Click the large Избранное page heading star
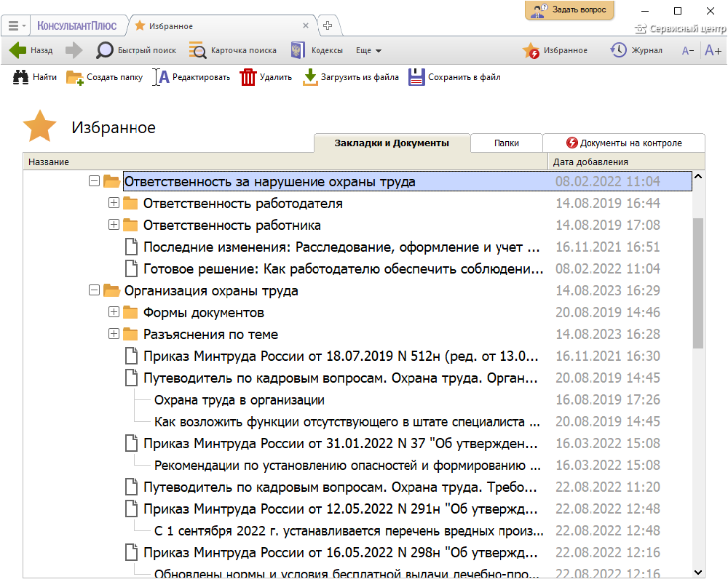 pos(40,126)
